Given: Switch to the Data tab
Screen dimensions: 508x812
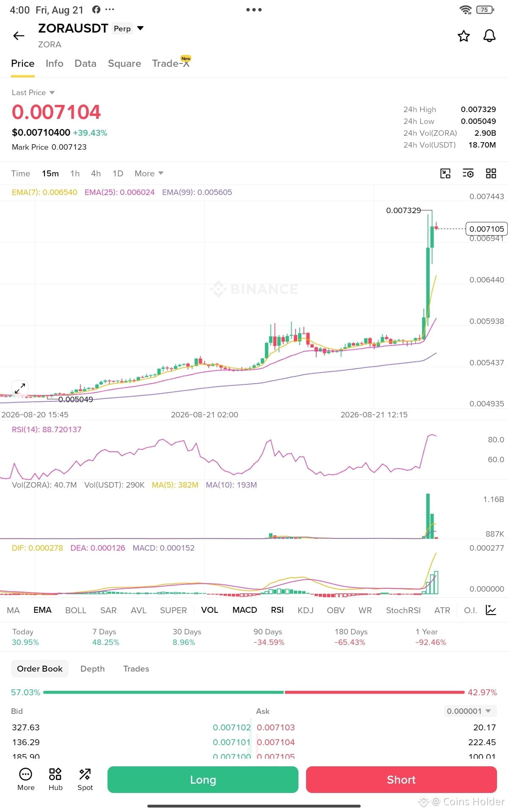Looking at the screenshot, I should point(86,63).
